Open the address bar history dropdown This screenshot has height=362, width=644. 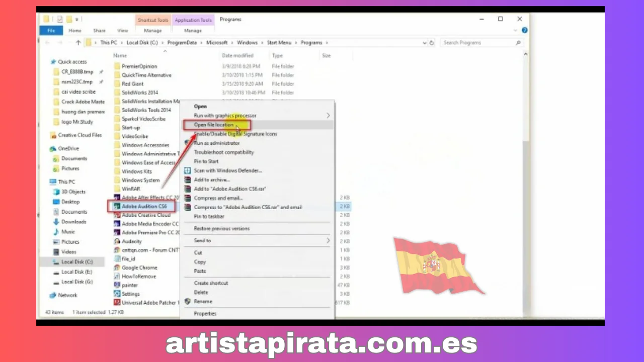(x=425, y=43)
